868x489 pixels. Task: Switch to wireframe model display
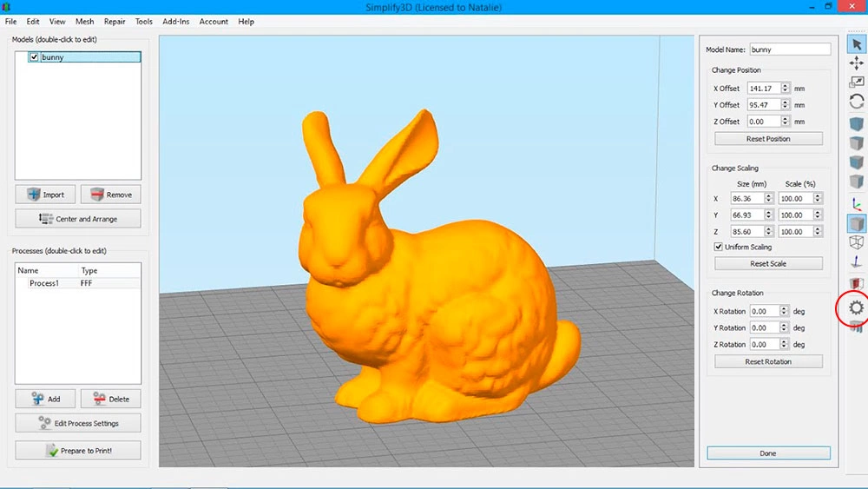(857, 242)
